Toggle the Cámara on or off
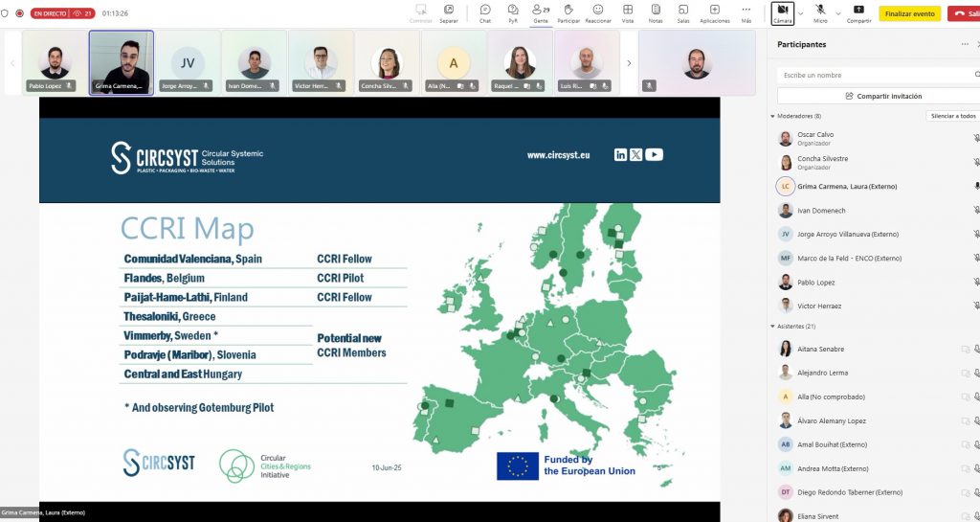 tap(783, 13)
